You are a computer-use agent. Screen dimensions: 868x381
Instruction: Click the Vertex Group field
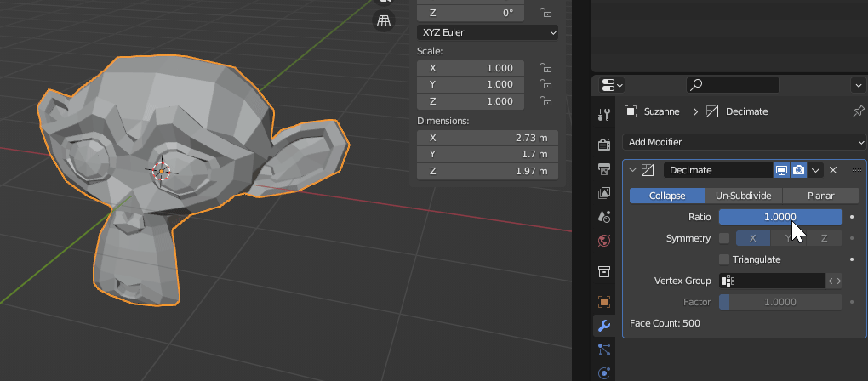click(x=772, y=281)
